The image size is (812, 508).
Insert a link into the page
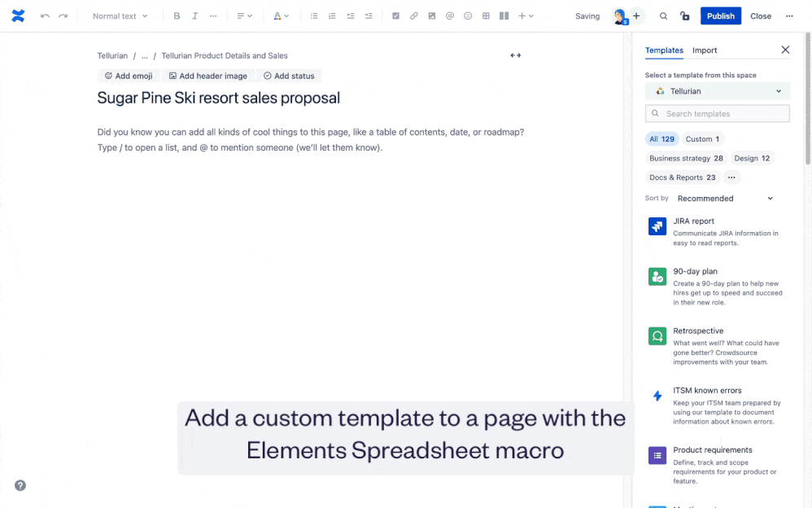pos(413,15)
